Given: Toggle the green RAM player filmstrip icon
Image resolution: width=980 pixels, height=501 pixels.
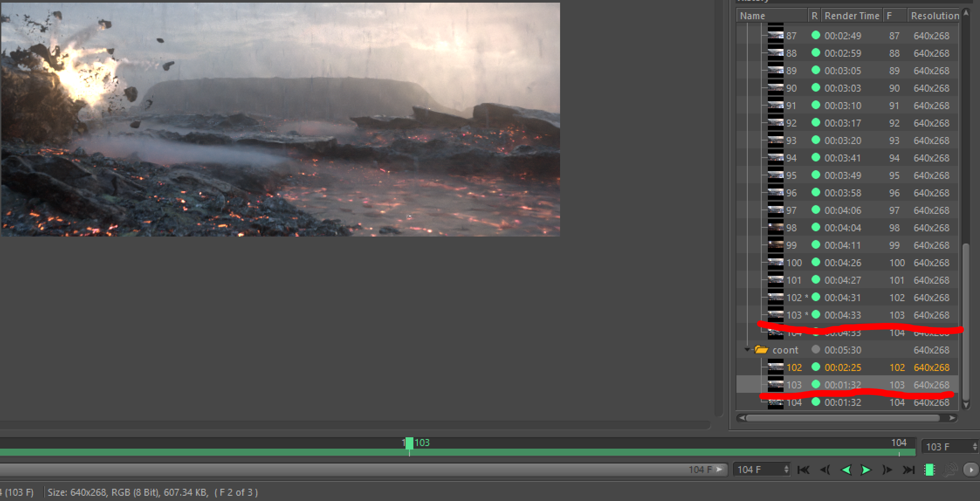Looking at the screenshot, I should (x=929, y=470).
